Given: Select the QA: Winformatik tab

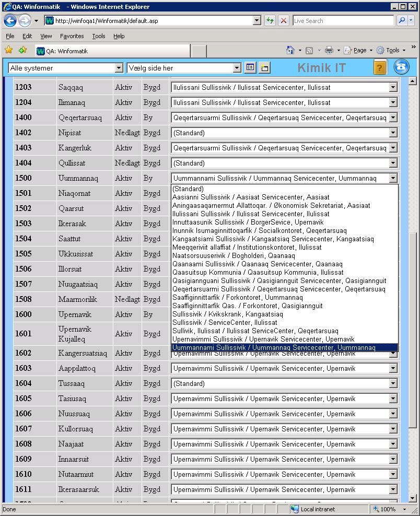Looking at the screenshot, I should pyautogui.click(x=112, y=51).
